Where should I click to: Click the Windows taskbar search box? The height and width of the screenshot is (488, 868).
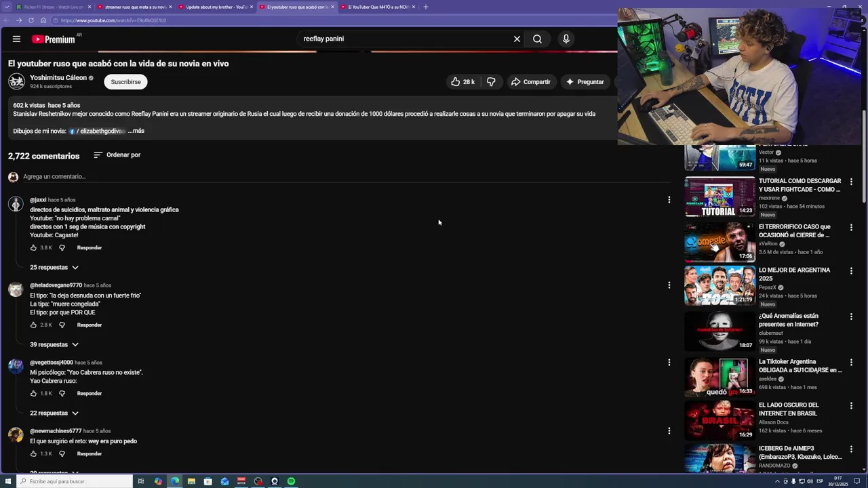coord(75,481)
